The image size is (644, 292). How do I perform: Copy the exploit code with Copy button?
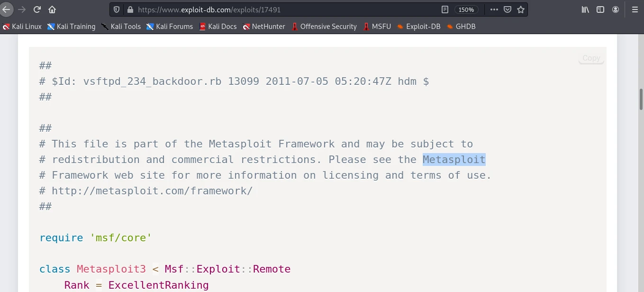tap(591, 58)
